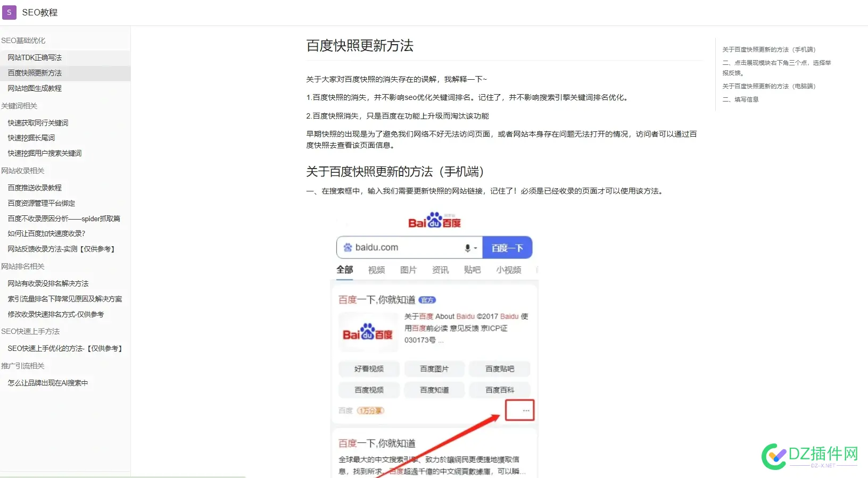Open 百度资源管理平台绑定 entry
This screenshot has height=478, width=868.
pos(42,203)
